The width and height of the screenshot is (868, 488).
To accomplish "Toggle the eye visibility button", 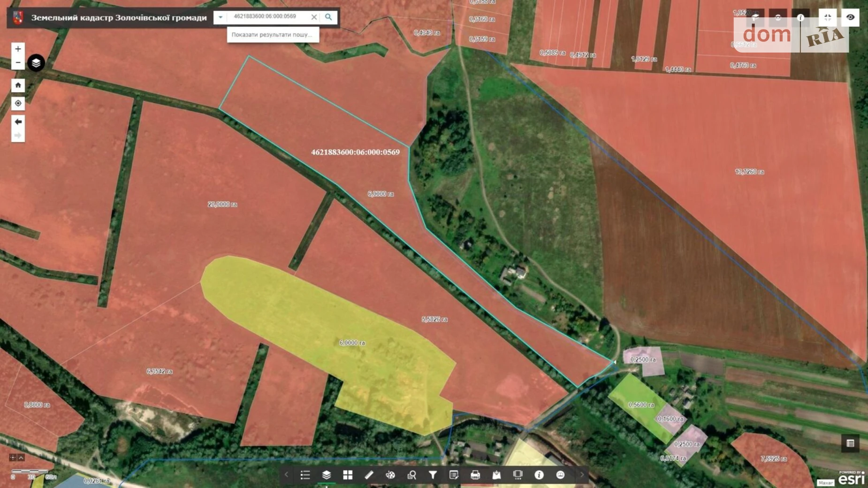I will (850, 17).
